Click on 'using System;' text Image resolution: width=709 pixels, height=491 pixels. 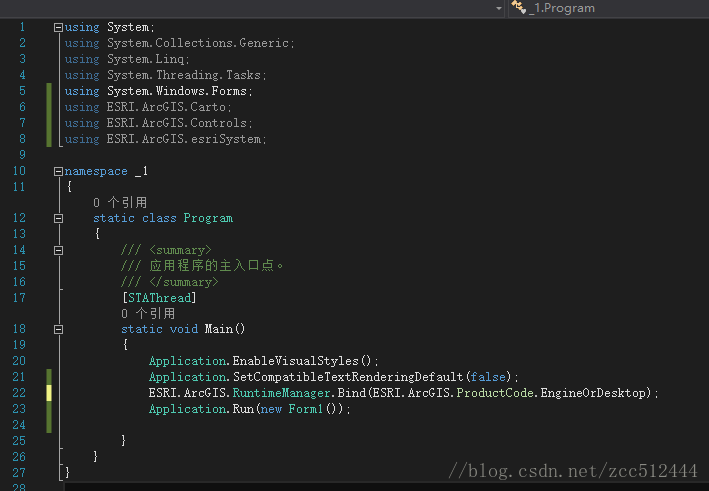(109, 27)
